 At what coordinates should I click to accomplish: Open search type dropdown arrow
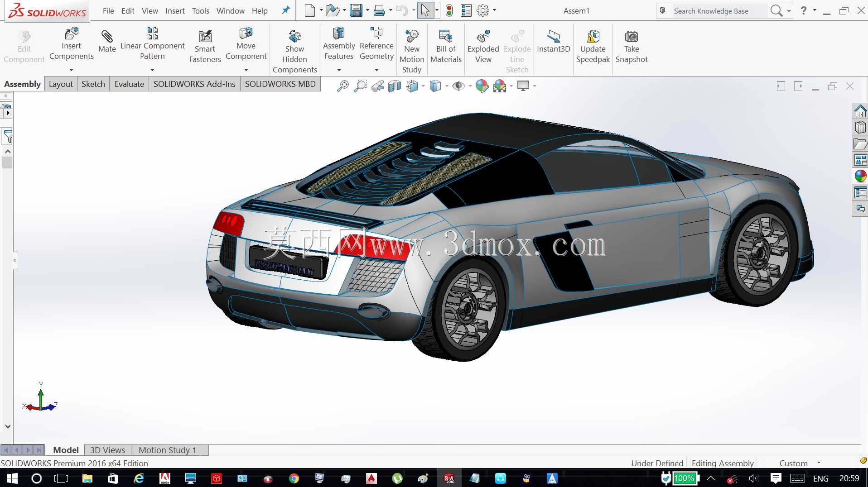(x=789, y=11)
